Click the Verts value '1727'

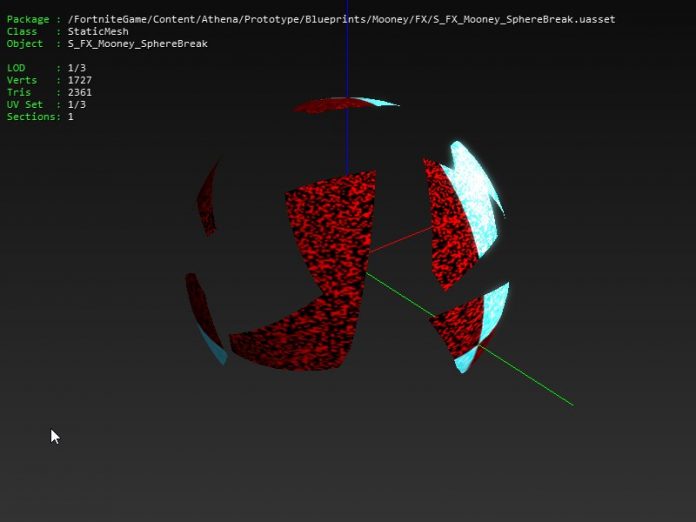(80, 80)
